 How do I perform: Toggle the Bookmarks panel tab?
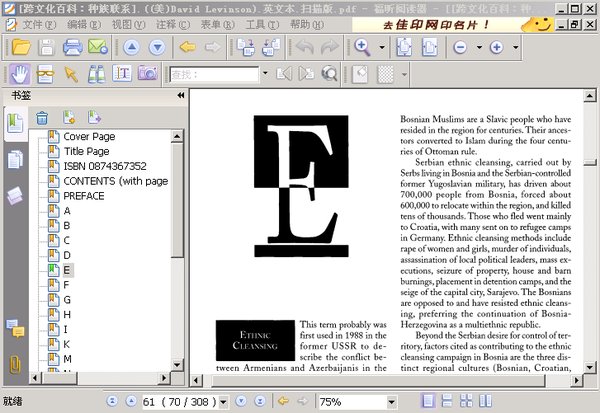[x=15, y=122]
